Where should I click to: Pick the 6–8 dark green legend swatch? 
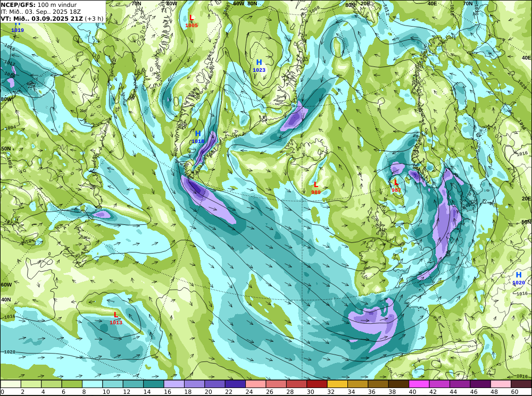[x=72, y=384]
